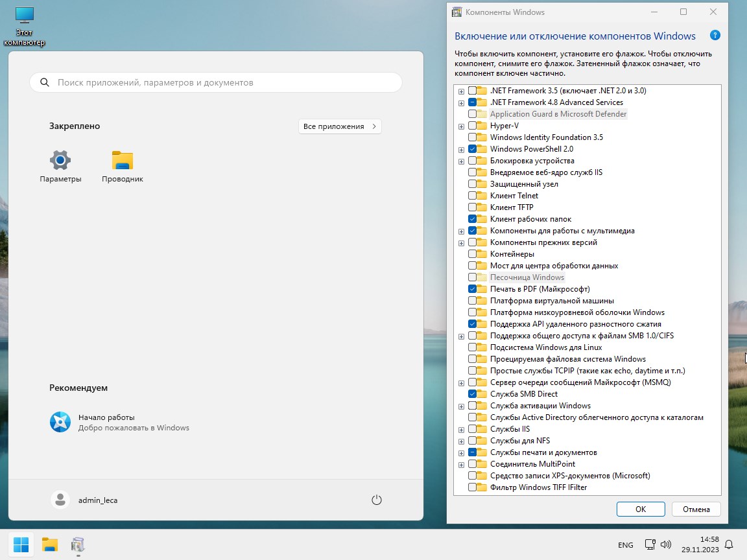747x560 pixels.
Task: Expand Windows PowerShell 2.0 node
Action: (x=461, y=150)
